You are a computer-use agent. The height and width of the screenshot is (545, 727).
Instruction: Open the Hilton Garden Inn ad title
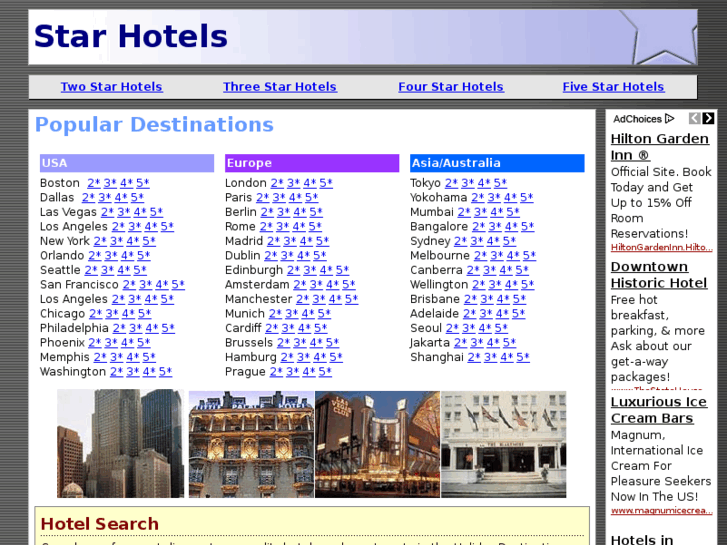pyautogui.click(x=659, y=147)
